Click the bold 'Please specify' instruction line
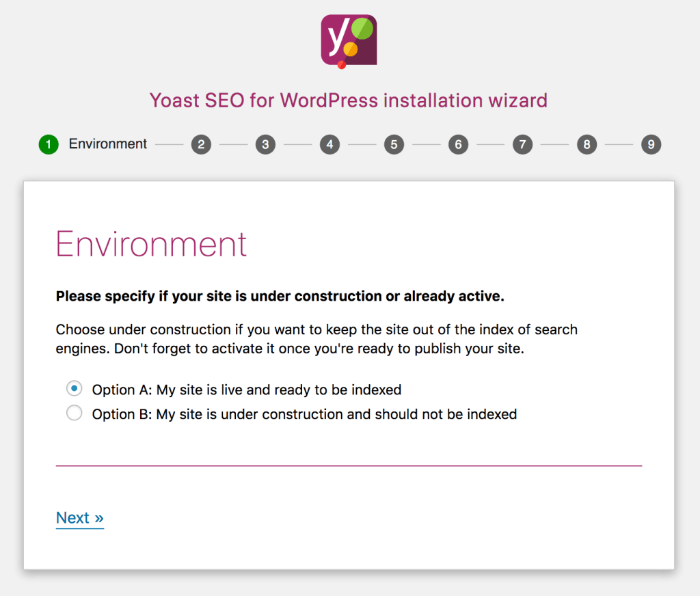700x596 pixels. [280, 297]
